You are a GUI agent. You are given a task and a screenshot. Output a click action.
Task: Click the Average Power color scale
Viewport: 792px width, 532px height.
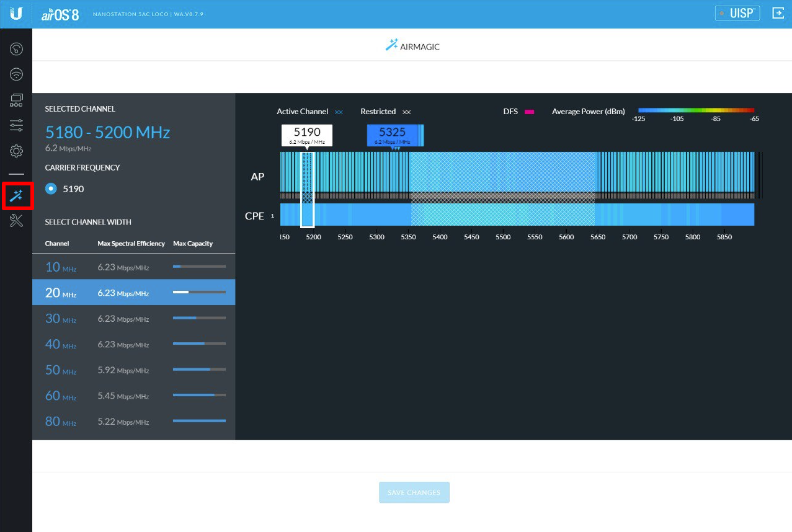click(696, 110)
